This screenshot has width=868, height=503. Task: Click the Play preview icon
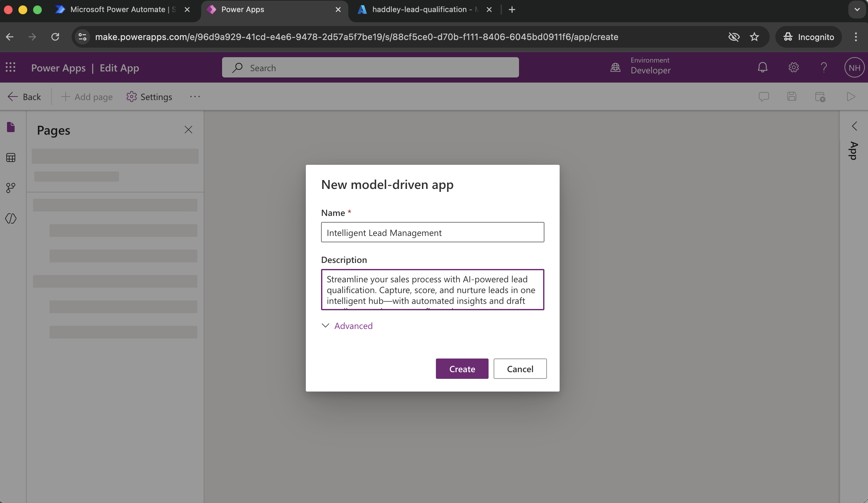pyautogui.click(x=851, y=97)
